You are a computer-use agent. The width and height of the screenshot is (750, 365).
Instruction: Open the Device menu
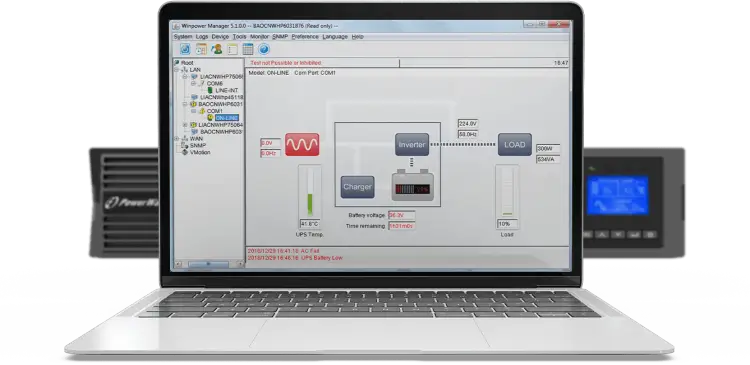[x=220, y=37]
